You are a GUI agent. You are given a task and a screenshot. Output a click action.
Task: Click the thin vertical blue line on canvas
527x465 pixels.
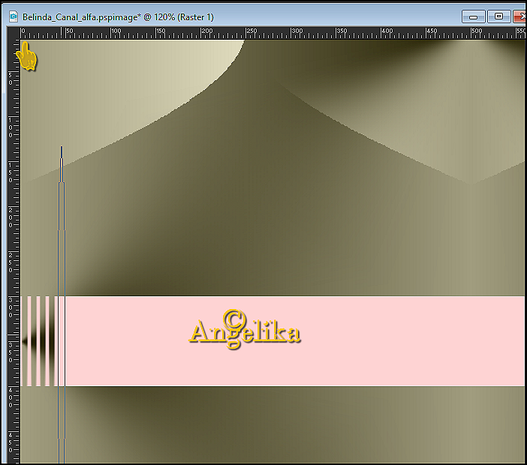coord(62,302)
